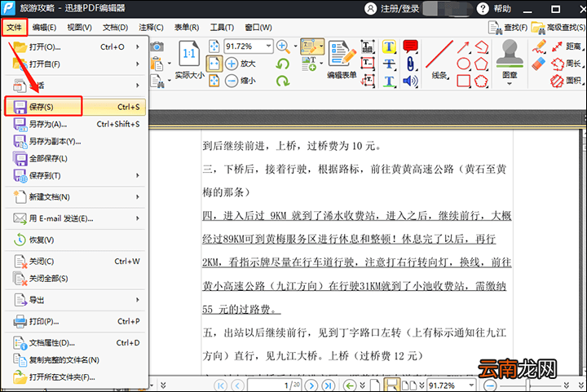Click the 帮助 Help button
The height and width of the screenshot is (392, 587).
pos(494,9)
